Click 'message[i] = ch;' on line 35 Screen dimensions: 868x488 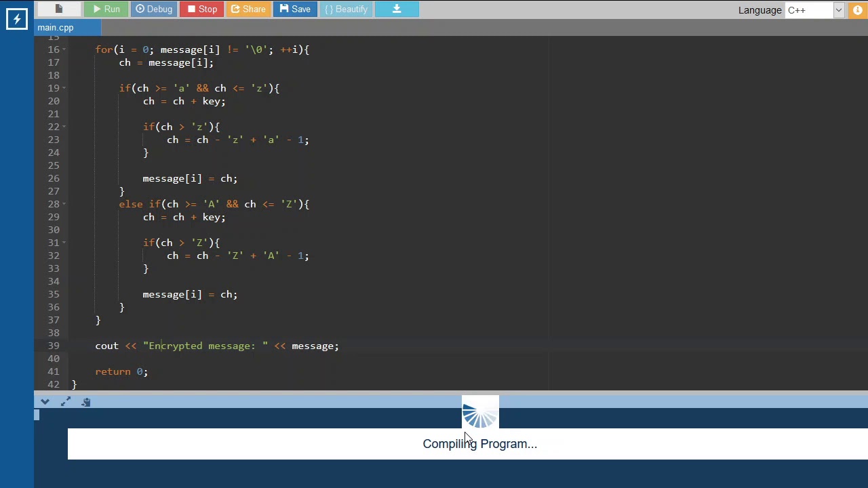[190, 294]
